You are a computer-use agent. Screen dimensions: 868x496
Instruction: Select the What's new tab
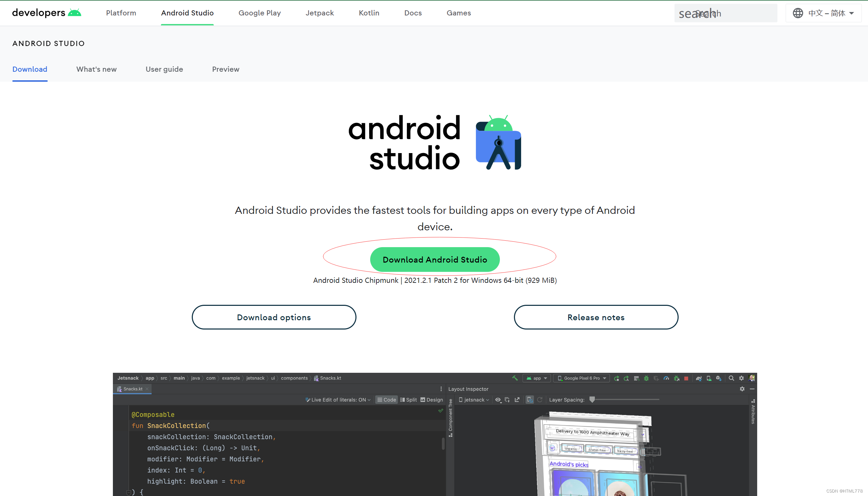96,69
